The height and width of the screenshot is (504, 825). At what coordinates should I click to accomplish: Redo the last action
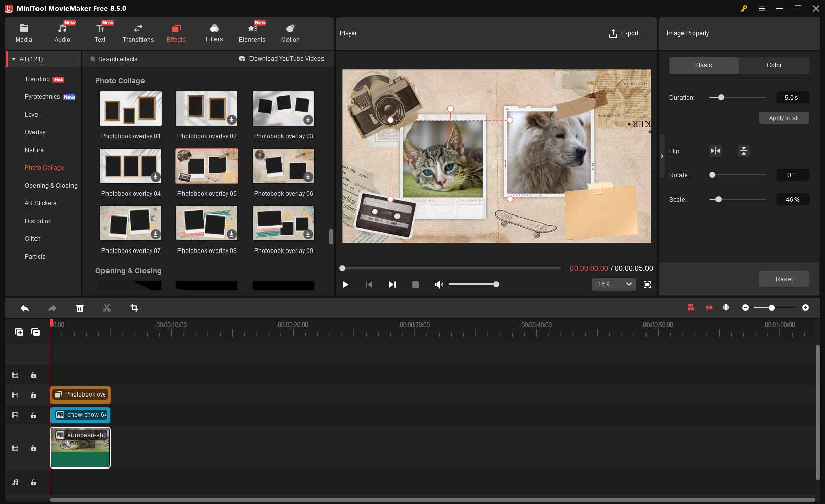coord(51,308)
